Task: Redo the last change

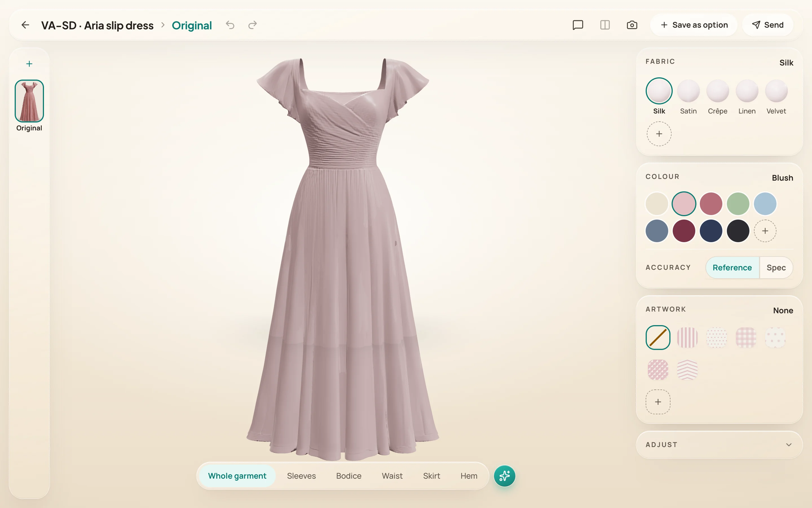Action: click(x=253, y=25)
